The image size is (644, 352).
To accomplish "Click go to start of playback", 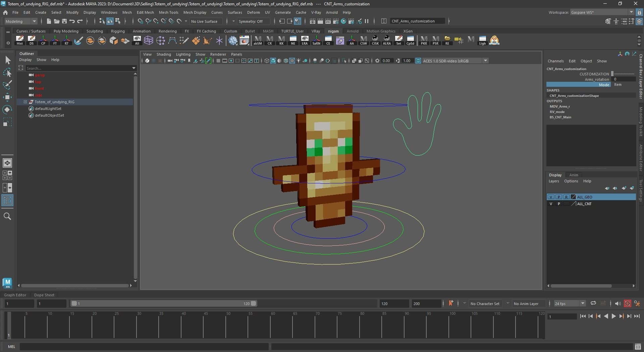I will pyautogui.click(x=583, y=316).
